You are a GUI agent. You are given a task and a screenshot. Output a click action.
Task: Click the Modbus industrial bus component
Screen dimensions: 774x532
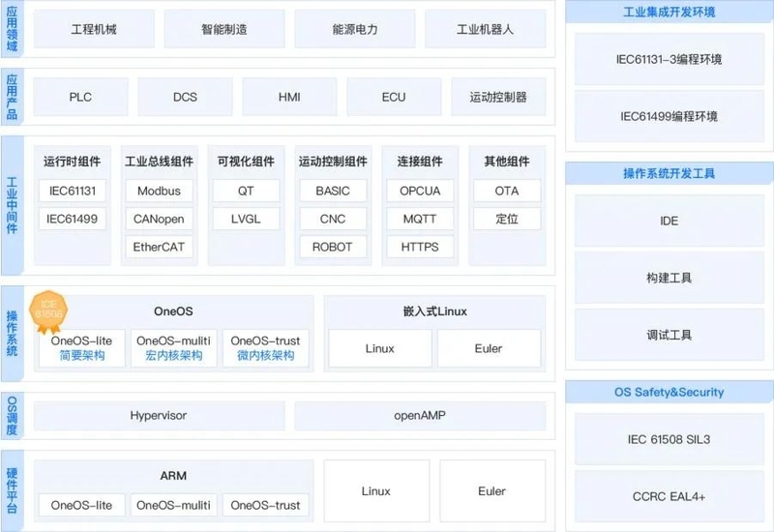[159, 192]
